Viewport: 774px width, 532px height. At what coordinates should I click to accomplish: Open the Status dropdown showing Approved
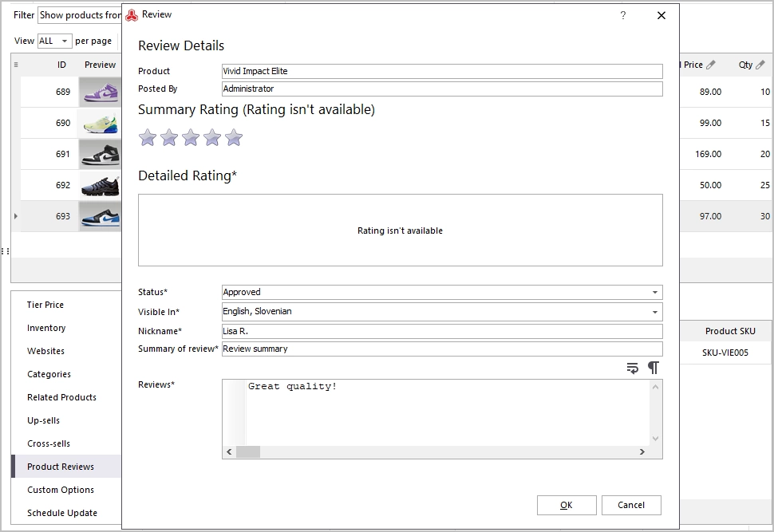tap(442, 292)
